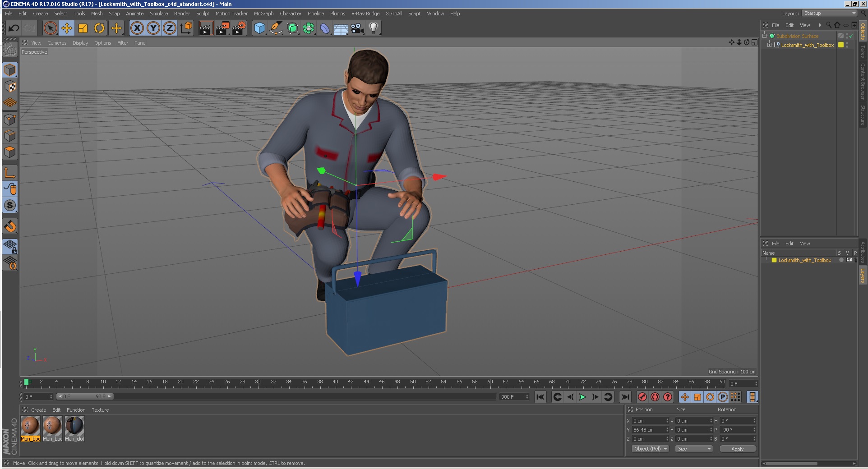Toggle Z axis lock
This screenshot has width=868, height=469.
point(170,28)
